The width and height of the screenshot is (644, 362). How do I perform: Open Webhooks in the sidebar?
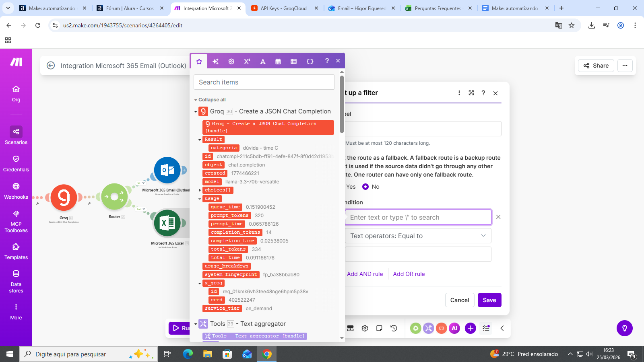[16, 191]
